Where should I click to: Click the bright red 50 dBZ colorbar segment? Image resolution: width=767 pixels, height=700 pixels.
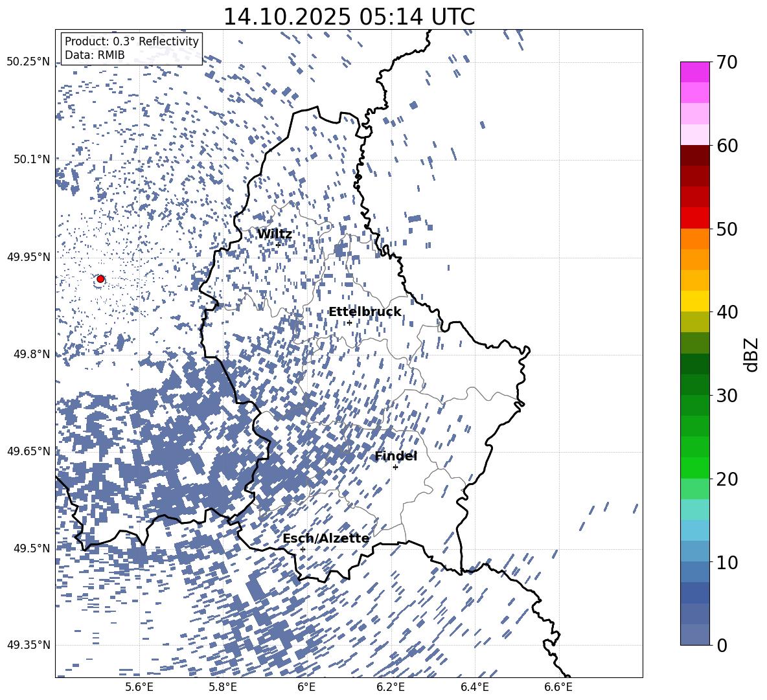coord(694,218)
